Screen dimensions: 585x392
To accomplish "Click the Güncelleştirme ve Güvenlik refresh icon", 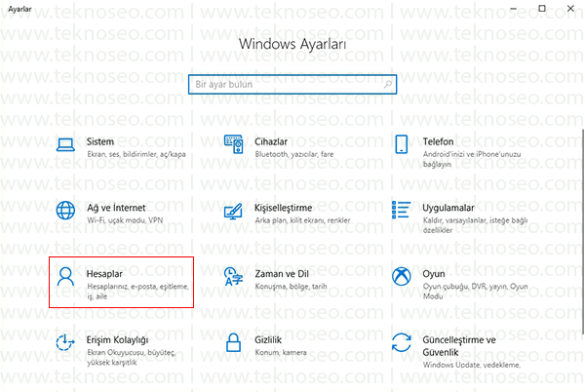I will (x=401, y=342).
